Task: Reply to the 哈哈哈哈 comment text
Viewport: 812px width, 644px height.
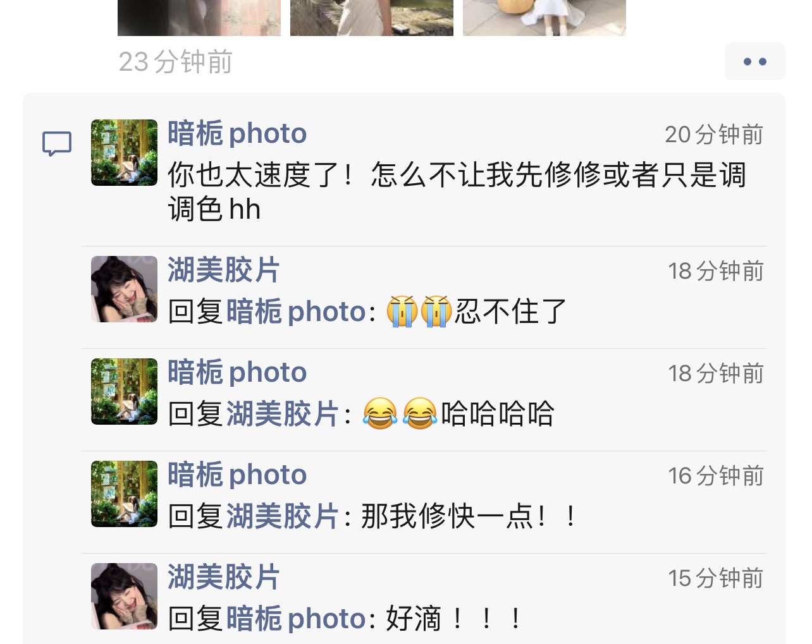Action: [497, 414]
